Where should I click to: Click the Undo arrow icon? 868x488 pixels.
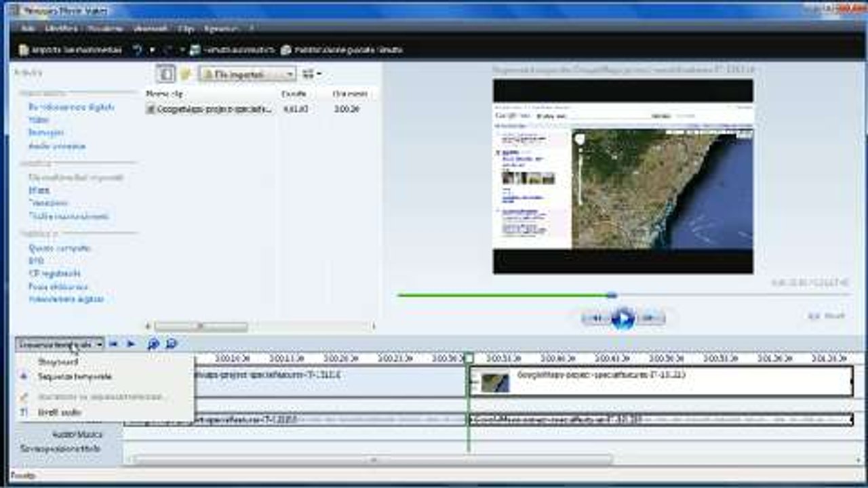pos(137,50)
